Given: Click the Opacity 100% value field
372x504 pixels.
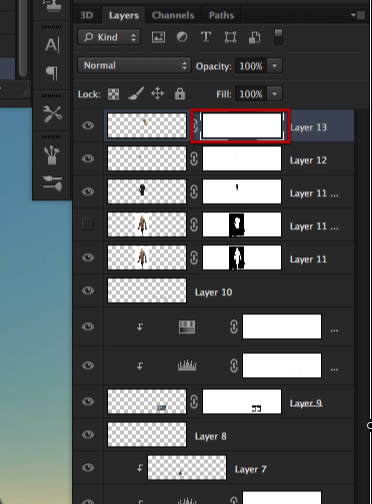Looking at the screenshot, I should (x=251, y=66).
